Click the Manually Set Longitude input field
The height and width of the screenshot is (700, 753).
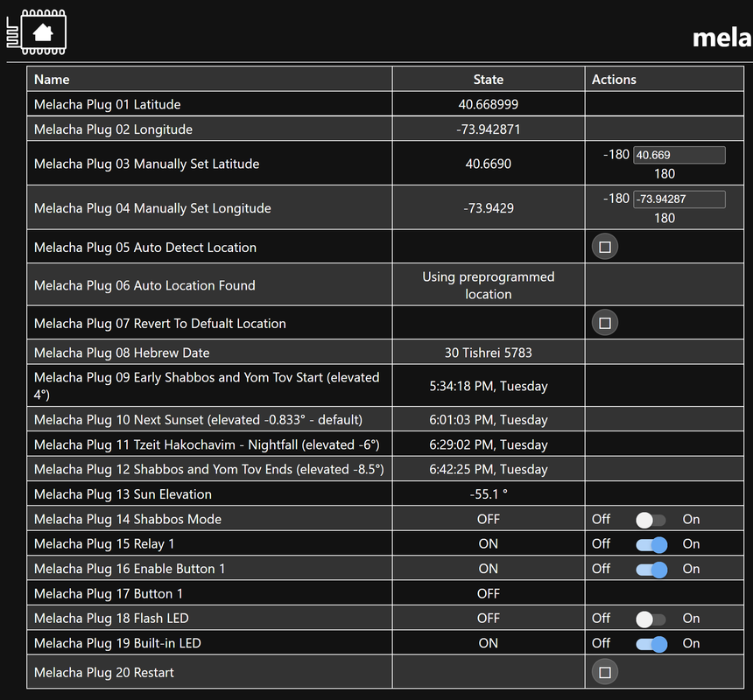[679, 199]
